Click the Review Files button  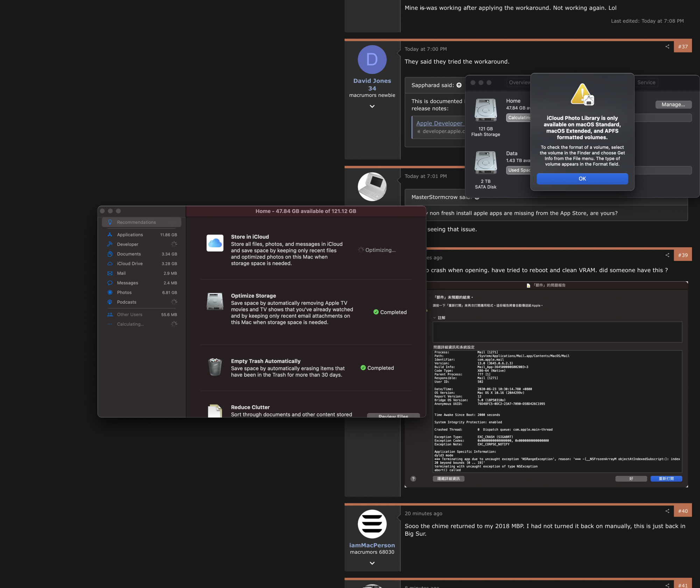(393, 416)
